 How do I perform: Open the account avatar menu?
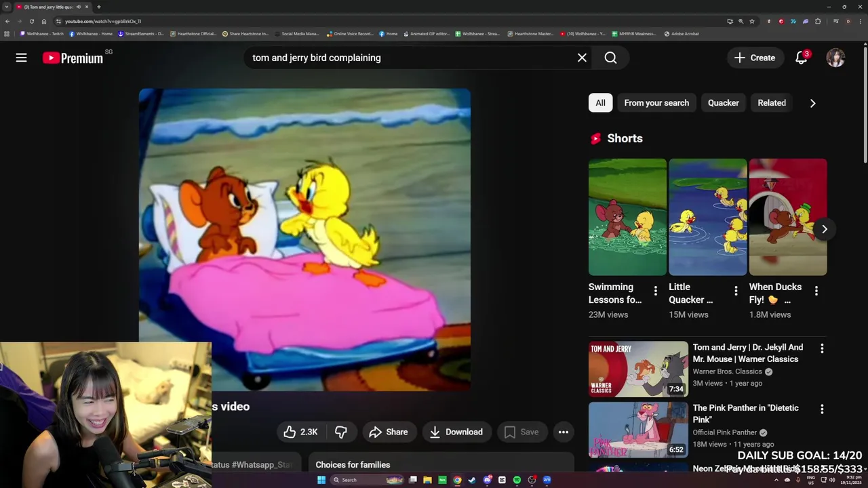pyautogui.click(x=835, y=58)
